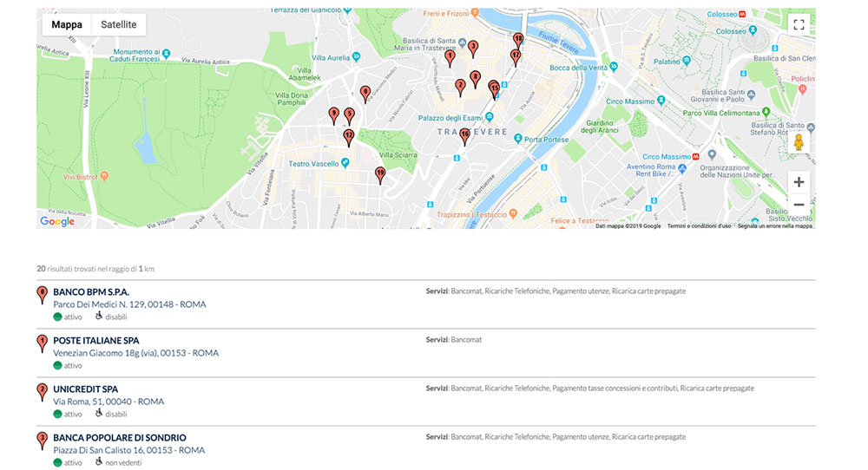Select Basilica di Santa Maria in Trastevere icon

tap(462, 41)
